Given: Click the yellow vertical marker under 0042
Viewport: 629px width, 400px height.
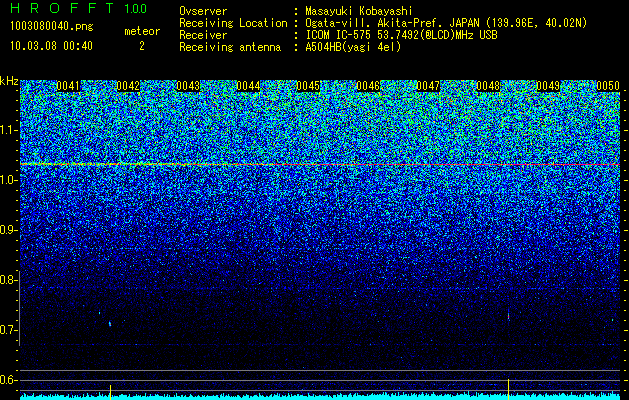Looking at the screenshot, I should pyautogui.click(x=110, y=392).
